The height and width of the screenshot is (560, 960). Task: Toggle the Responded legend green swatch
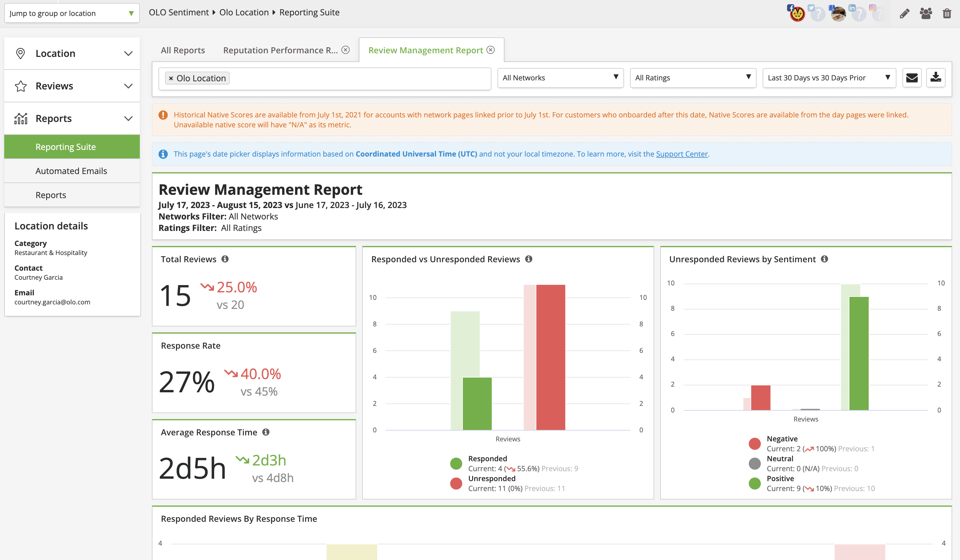coord(456,463)
